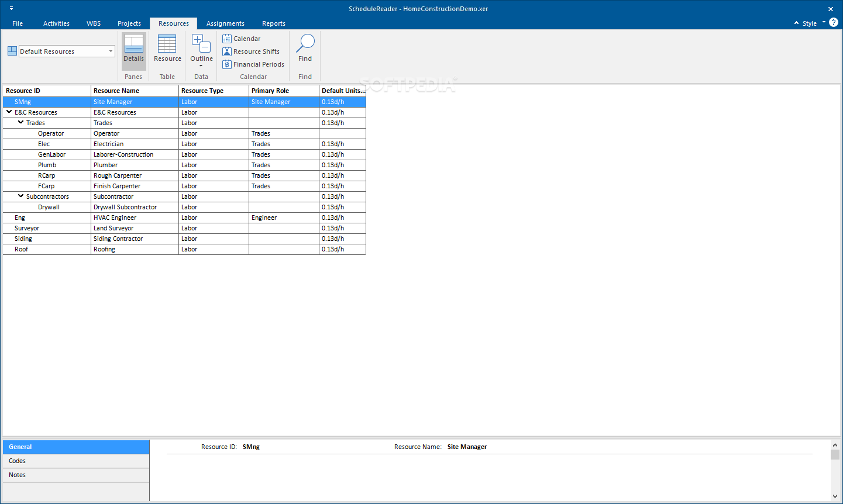Select the GenLabor resource row
This screenshot has width=843, height=504.
[x=184, y=154]
